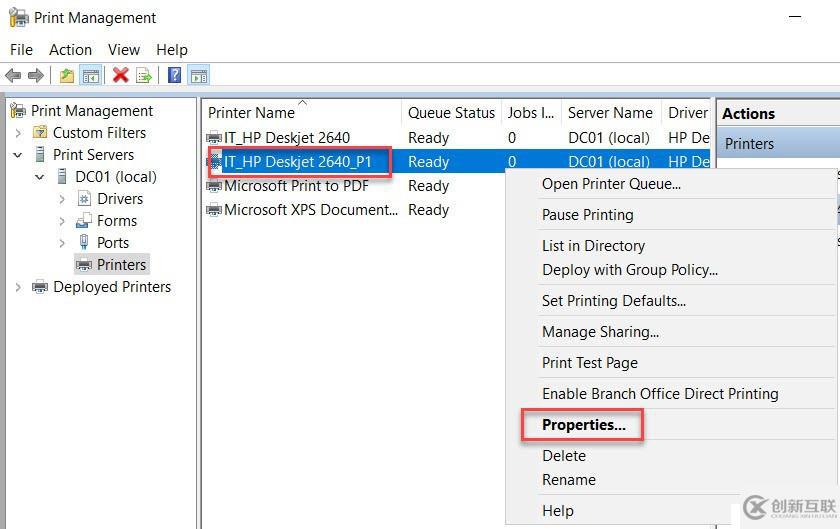Select the IT_HP Deskjet 2640 row name
Viewport: 840px width, 529px height.
point(287,138)
